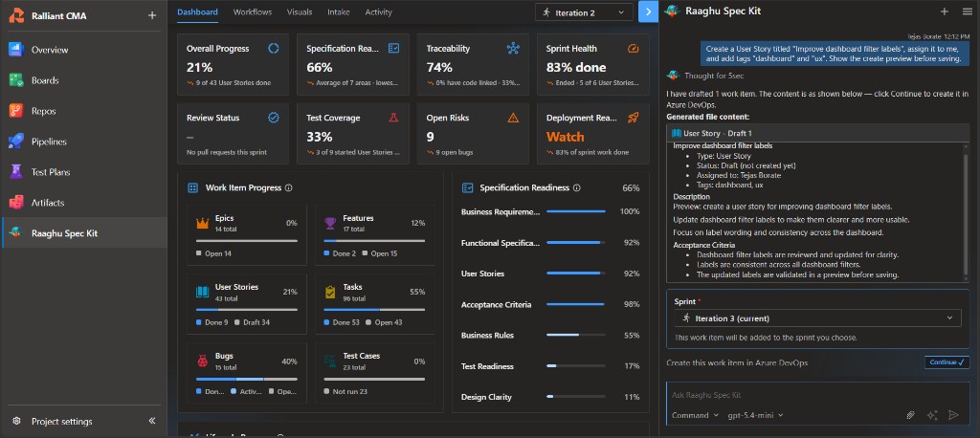Screen dimensions: 980x438
Task: Click the Thought for 5sec label
Action: pos(714,76)
